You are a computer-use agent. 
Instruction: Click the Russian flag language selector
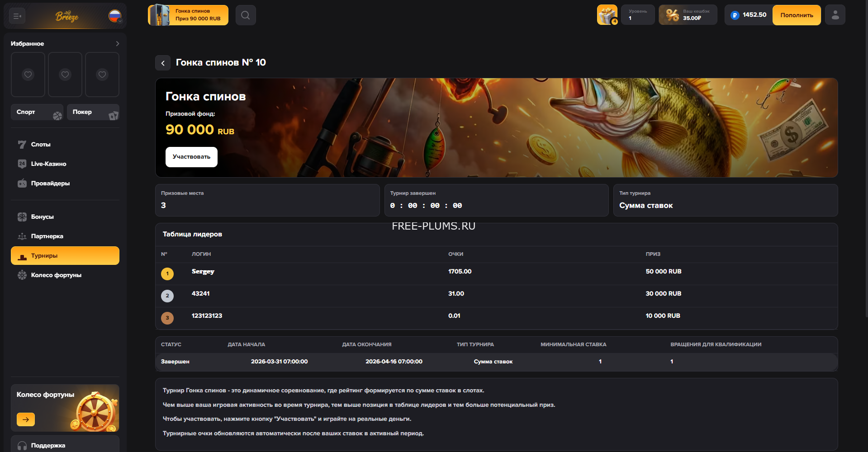[115, 16]
